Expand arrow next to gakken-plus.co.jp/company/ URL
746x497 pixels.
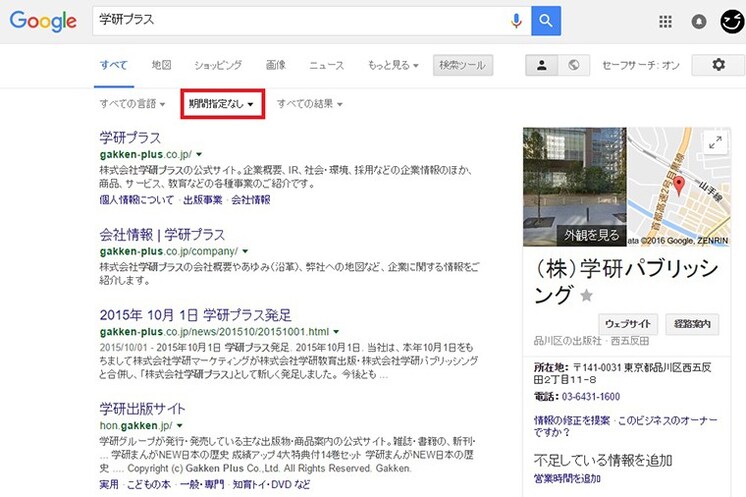245,251
